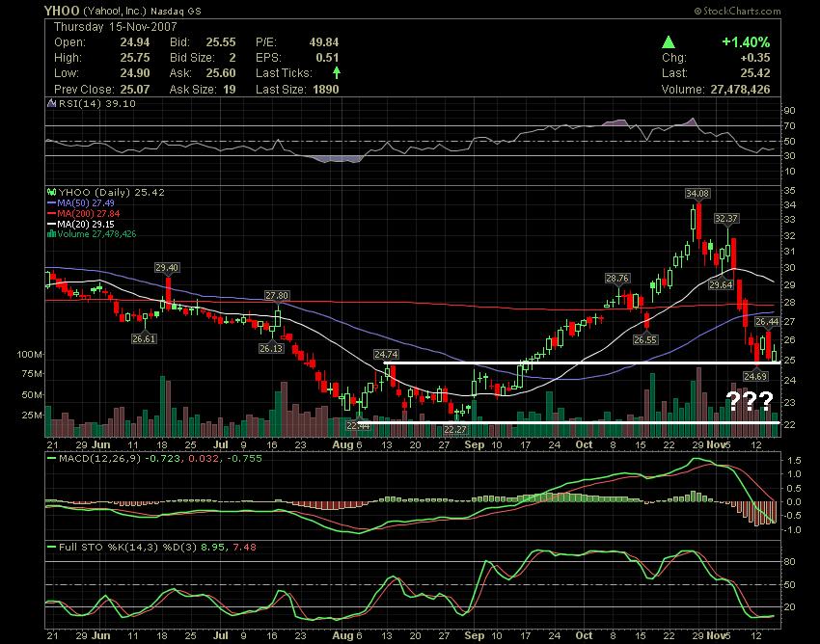Click the candlestick icon before YHOO (Daily)
This screenshot has height=644, width=820.
click(x=52, y=193)
